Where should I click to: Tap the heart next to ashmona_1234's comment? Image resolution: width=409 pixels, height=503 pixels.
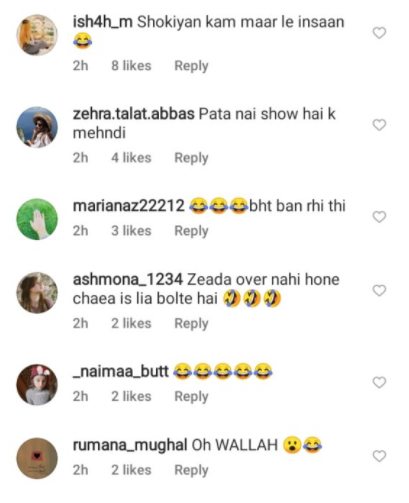(379, 291)
